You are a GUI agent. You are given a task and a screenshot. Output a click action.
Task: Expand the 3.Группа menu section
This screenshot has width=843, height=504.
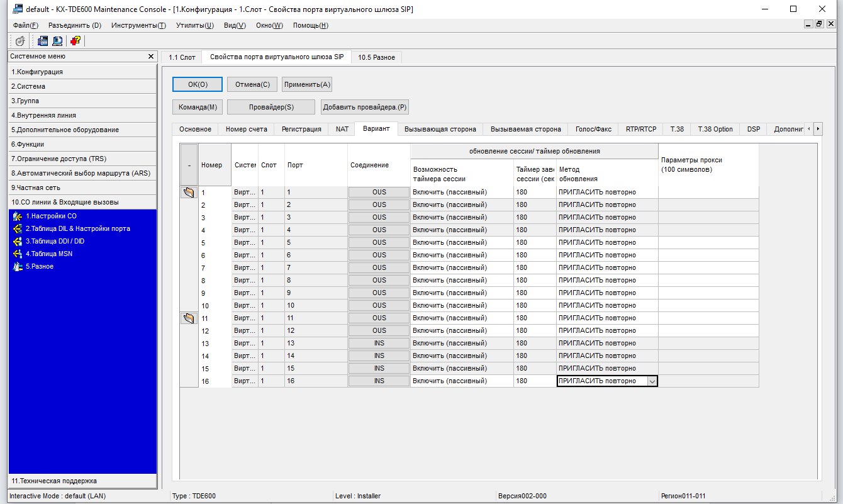(x=82, y=101)
